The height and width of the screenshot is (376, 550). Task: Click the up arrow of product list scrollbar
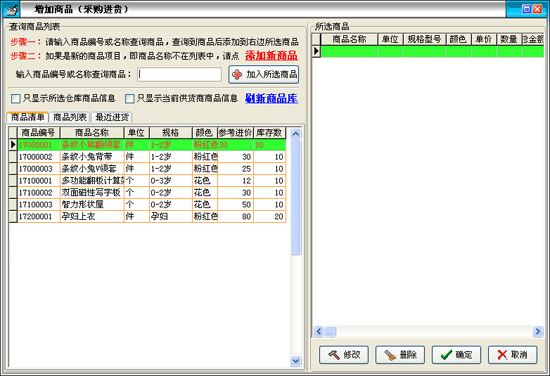[296, 134]
